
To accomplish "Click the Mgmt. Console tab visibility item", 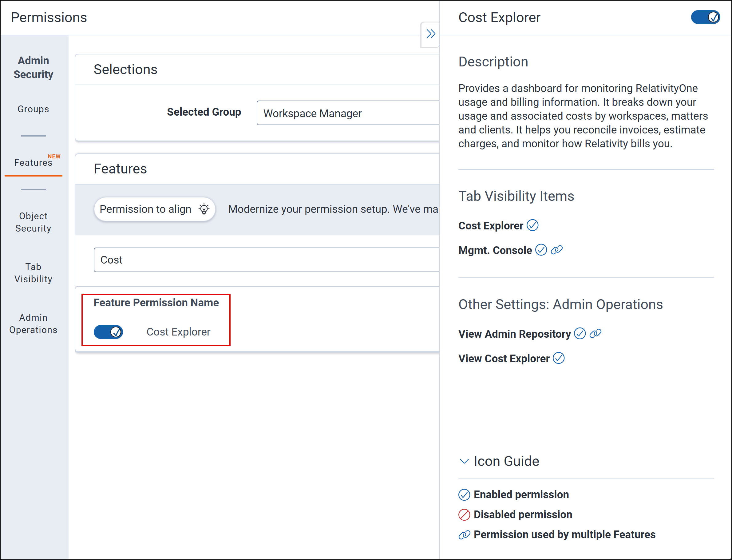I will click(495, 250).
